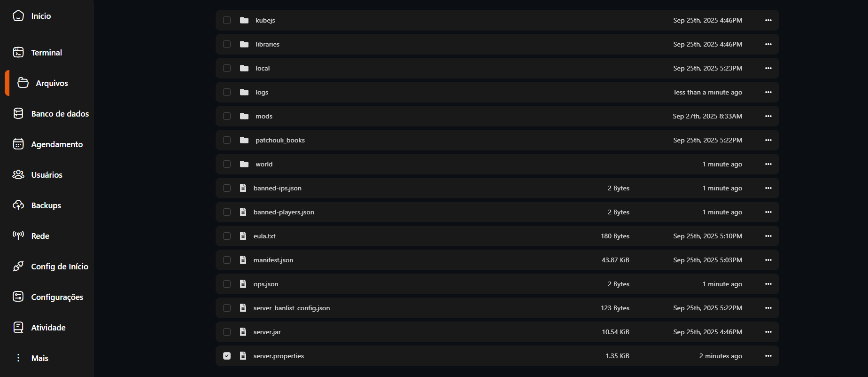Uncheck the server.properties checkbox

227,356
